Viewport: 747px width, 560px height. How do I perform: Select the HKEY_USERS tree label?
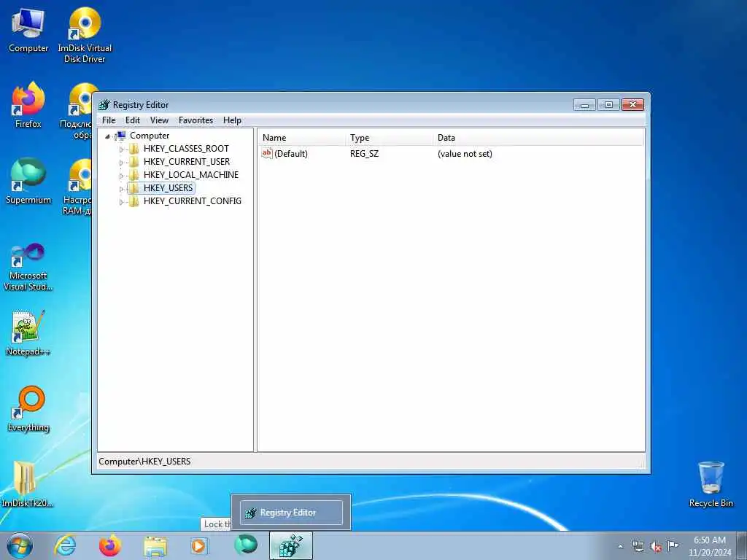click(168, 188)
